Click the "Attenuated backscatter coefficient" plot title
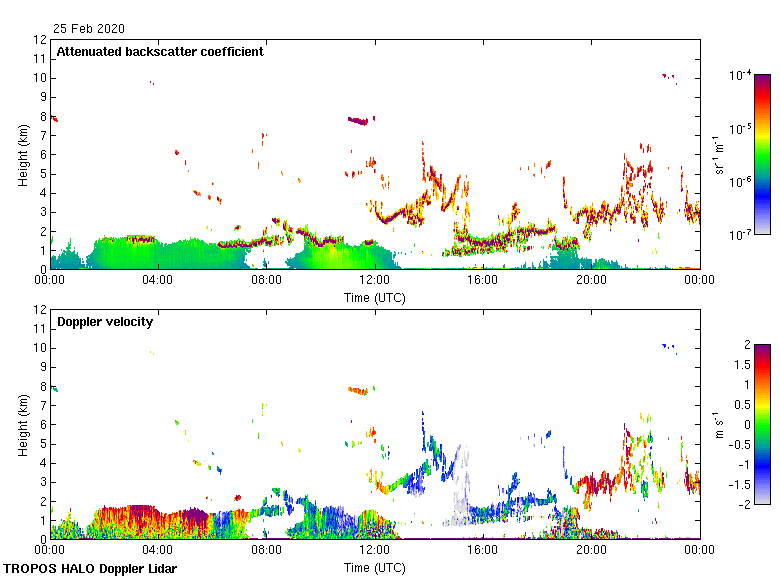Viewport: 780px width, 580px height. click(160, 52)
